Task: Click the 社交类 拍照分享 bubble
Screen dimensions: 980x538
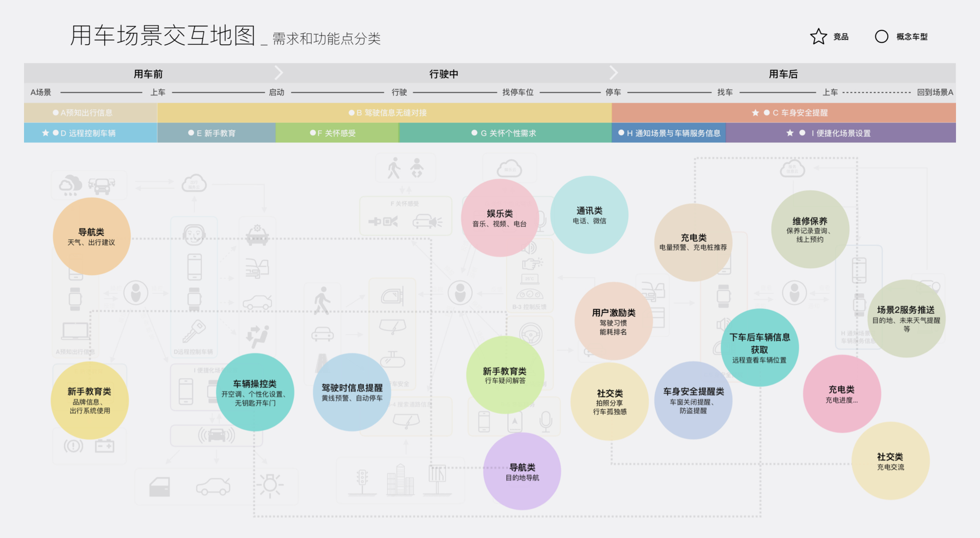Action: click(610, 402)
